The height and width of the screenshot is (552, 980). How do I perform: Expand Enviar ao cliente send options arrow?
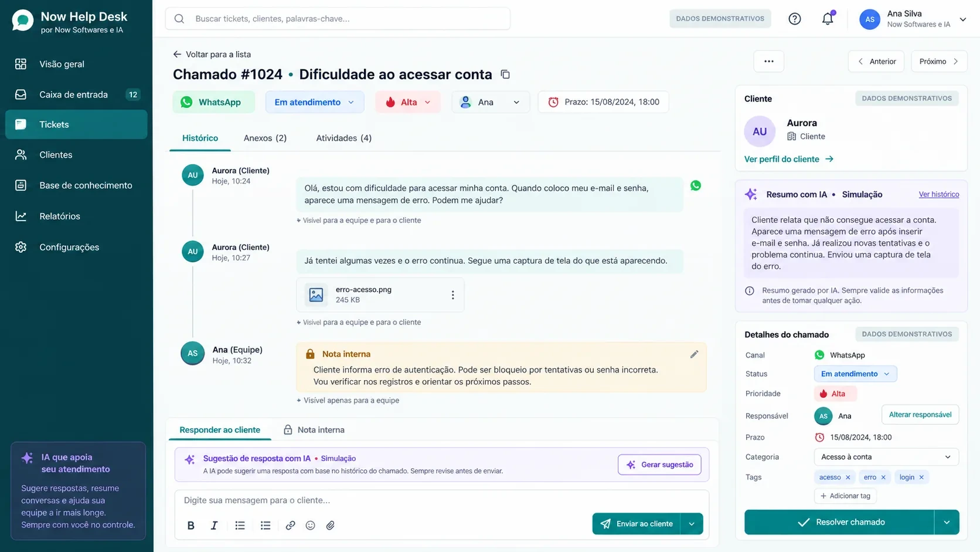point(692,524)
